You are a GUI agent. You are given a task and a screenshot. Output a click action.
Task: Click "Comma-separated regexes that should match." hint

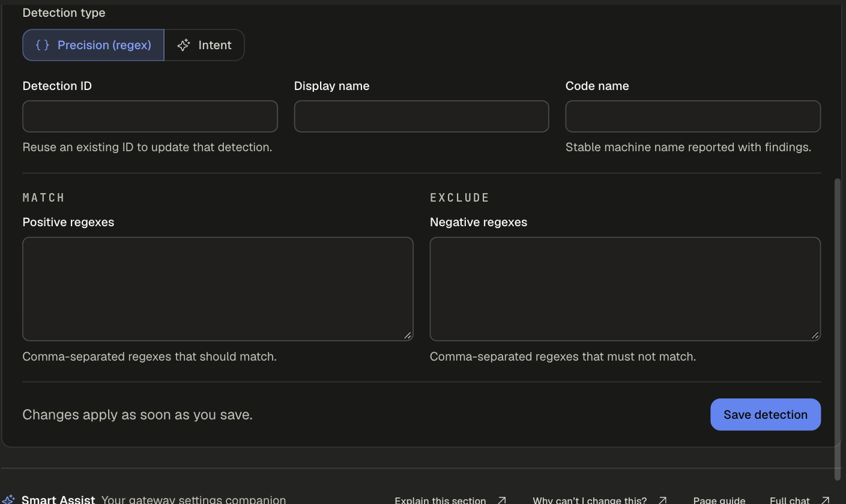[150, 356]
